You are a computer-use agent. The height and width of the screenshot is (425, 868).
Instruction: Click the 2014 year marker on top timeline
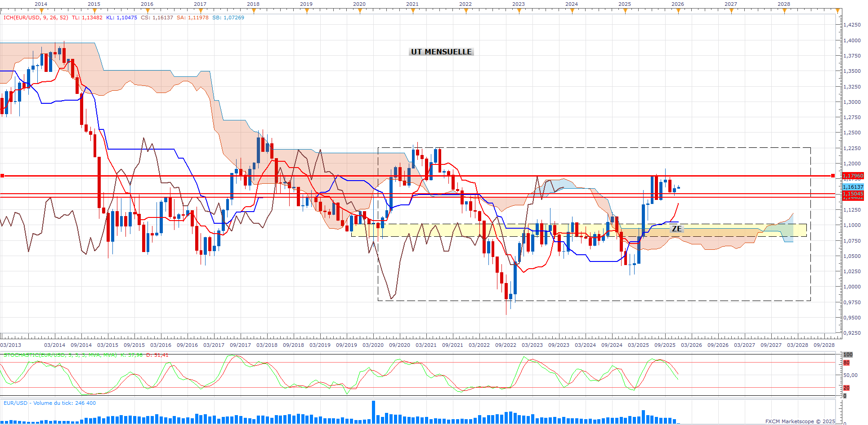(x=41, y=4)
